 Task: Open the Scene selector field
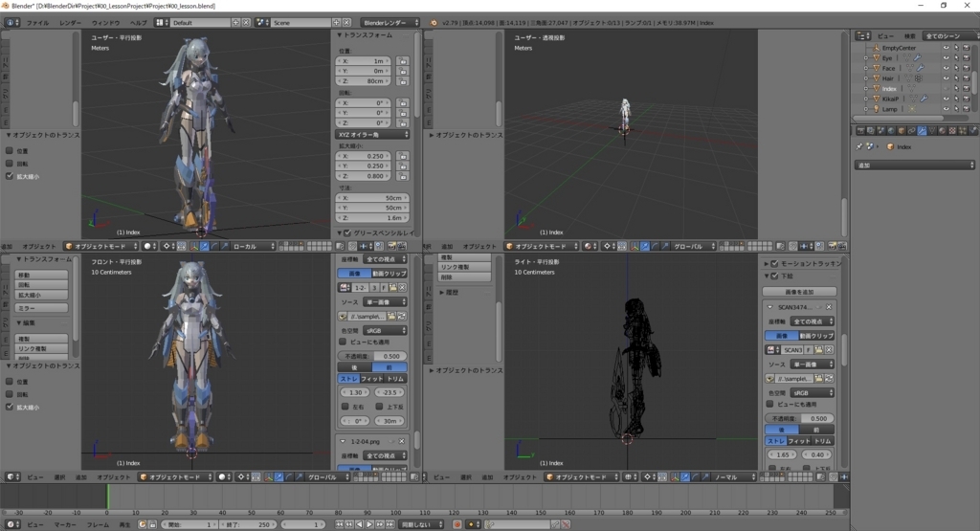click(x=301, y=23)
